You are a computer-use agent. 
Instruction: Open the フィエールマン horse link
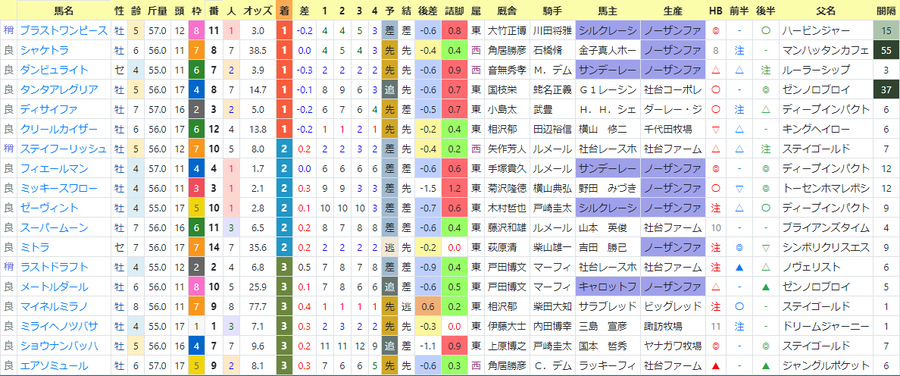click(54, 169)
